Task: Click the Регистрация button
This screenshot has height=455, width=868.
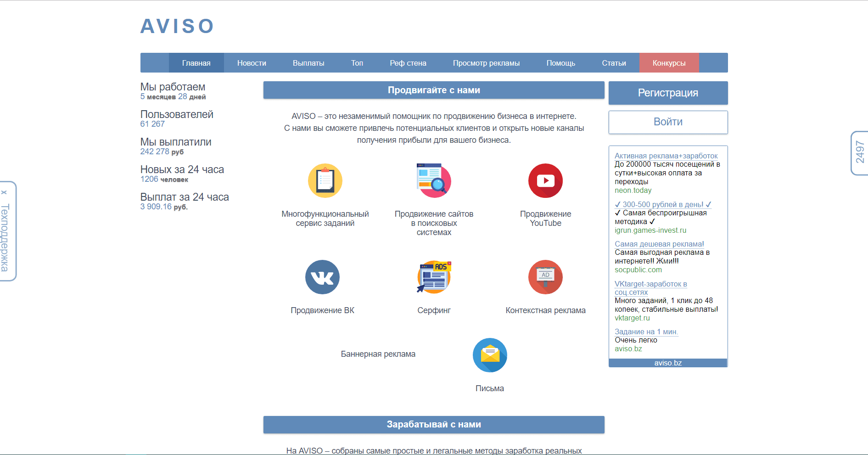Action: [x=668, y=93]
